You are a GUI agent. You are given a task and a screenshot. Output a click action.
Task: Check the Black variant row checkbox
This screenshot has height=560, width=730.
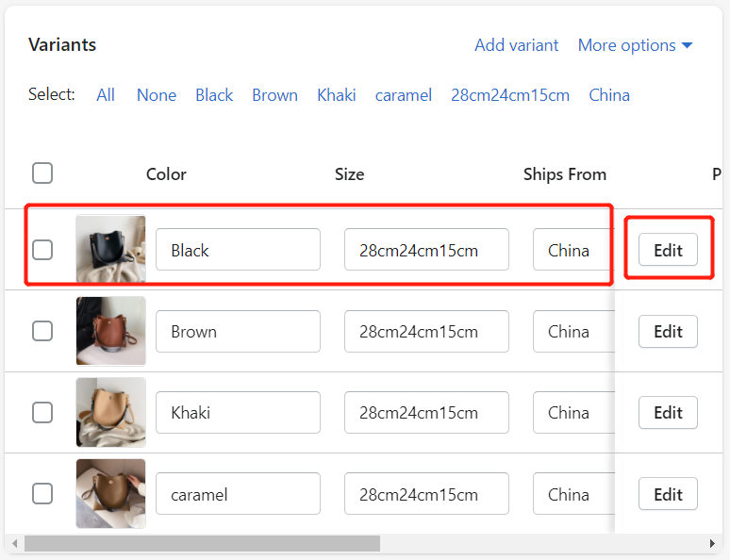tap(42, 250)
